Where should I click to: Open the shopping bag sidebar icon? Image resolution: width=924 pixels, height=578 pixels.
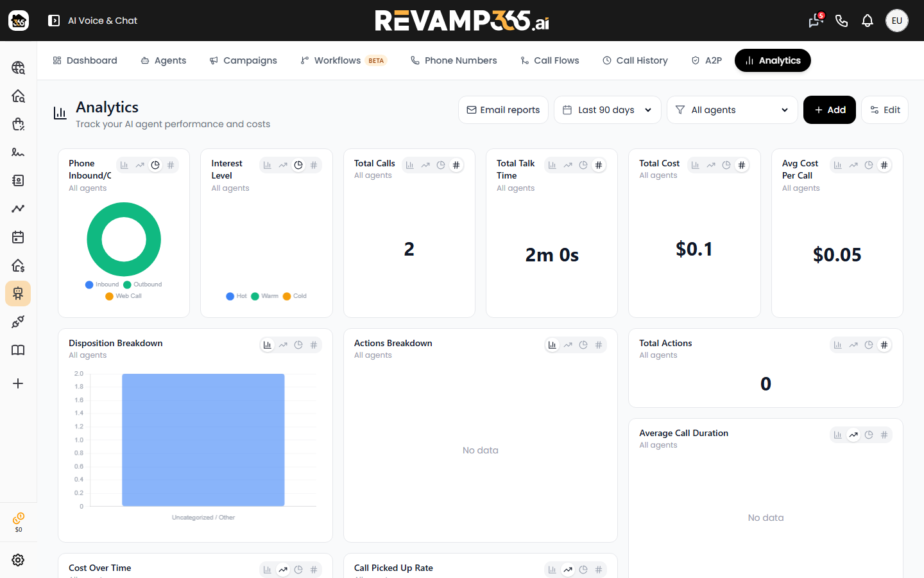[18, 124]
